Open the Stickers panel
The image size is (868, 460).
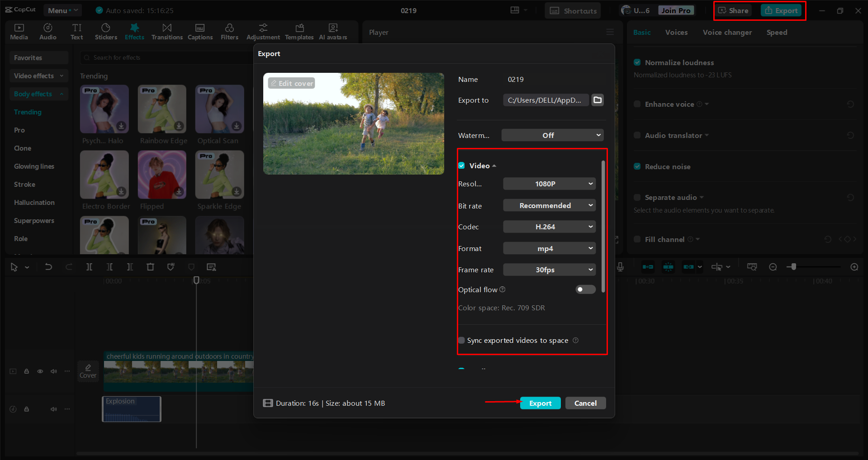tap(106, 32)
